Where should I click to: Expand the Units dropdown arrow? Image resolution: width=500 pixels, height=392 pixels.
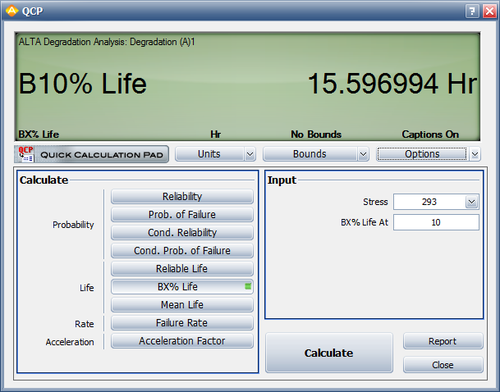tap(250, 154)
